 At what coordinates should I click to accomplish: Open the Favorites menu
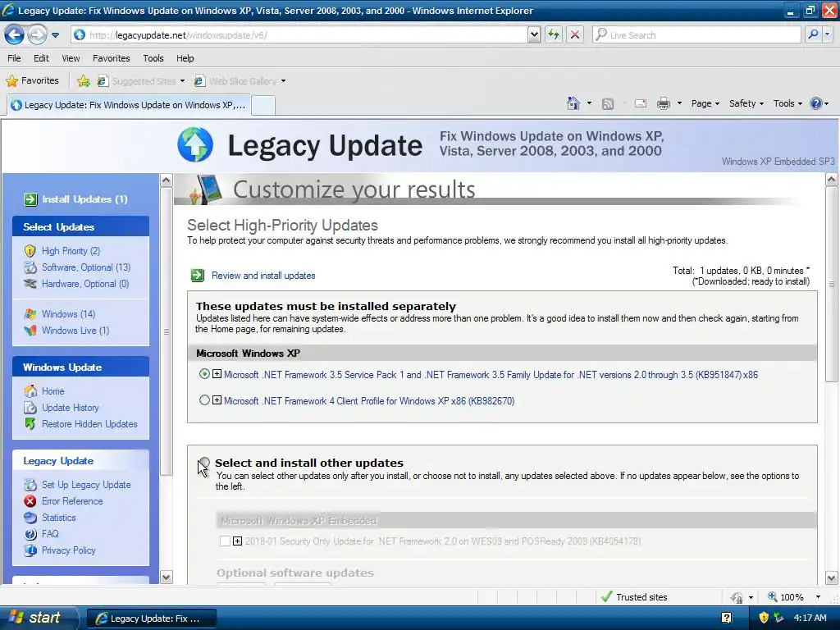pos(112,58)
